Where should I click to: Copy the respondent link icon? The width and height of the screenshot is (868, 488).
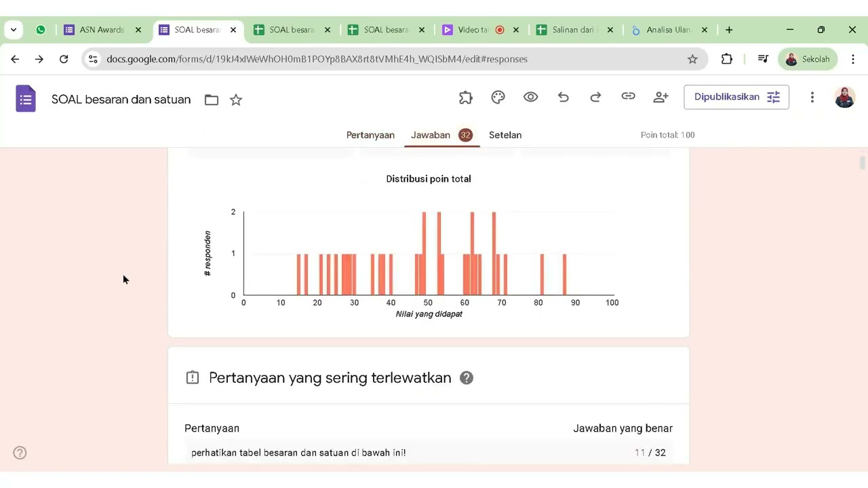tap(629, 97)
